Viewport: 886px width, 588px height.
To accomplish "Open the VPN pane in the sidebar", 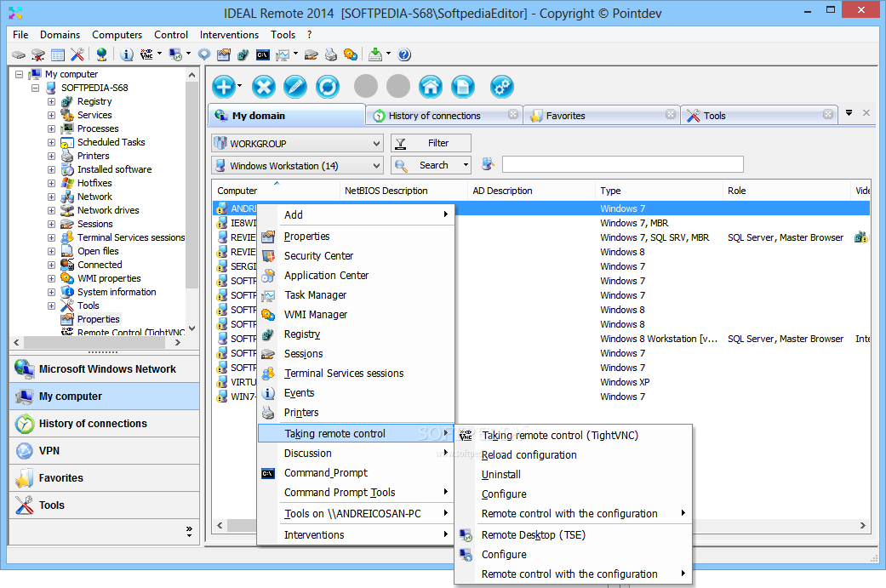I will point(105,451).
